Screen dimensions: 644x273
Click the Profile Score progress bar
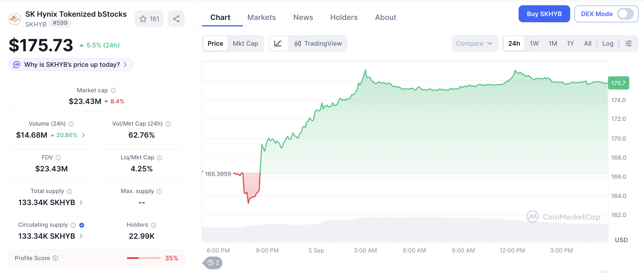tap(144, 258)
